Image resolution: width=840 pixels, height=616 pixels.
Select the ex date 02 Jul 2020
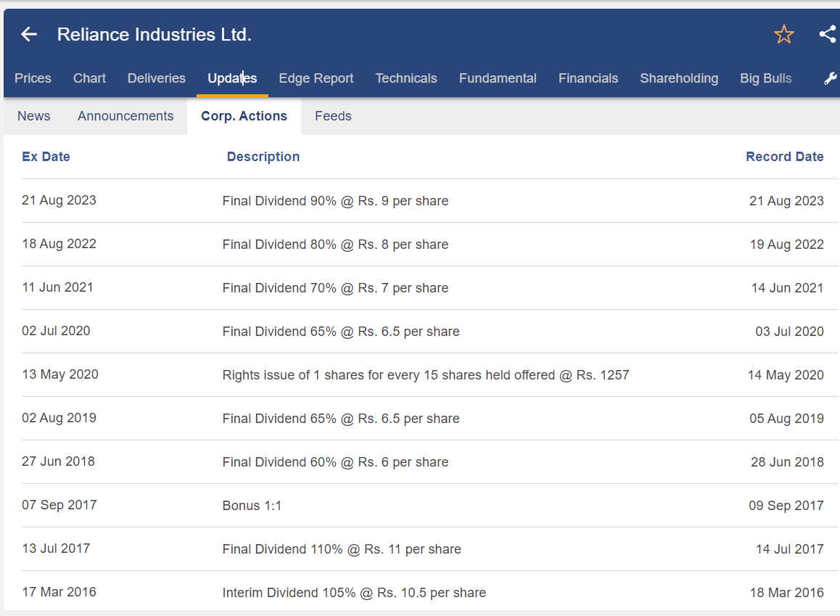click(56, 331)
